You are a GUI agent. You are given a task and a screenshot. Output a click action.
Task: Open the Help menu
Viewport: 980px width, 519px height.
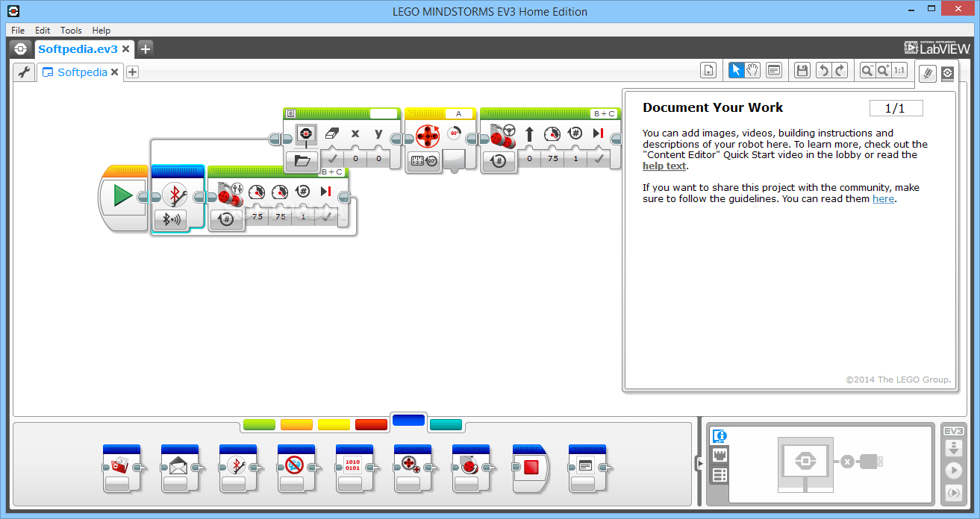[x=102, y=31]
